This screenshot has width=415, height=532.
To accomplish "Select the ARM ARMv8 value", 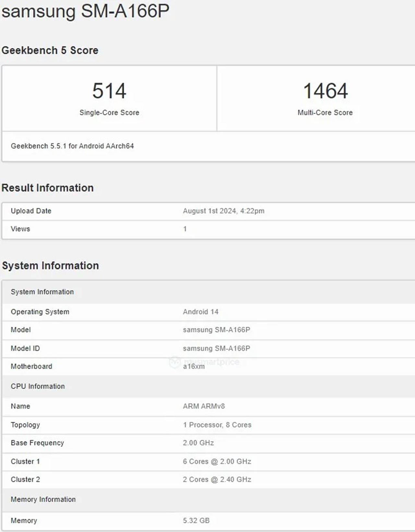I will pos(204,406).
